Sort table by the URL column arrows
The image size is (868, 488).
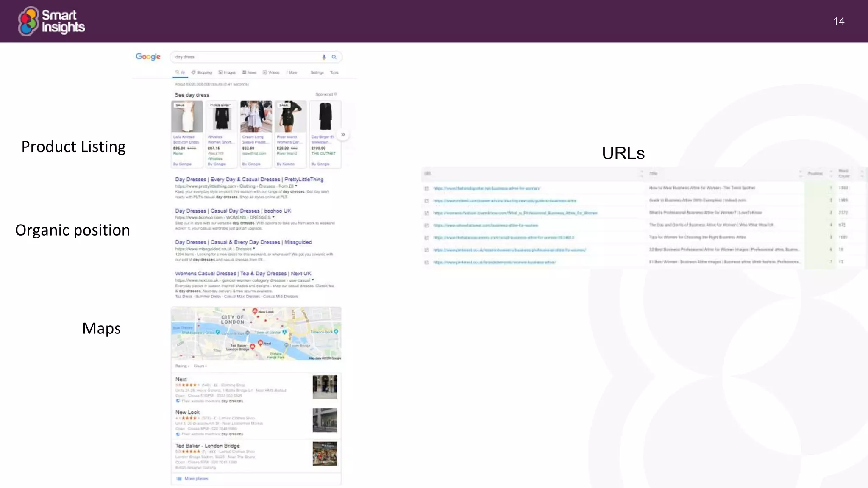[642, 174]
